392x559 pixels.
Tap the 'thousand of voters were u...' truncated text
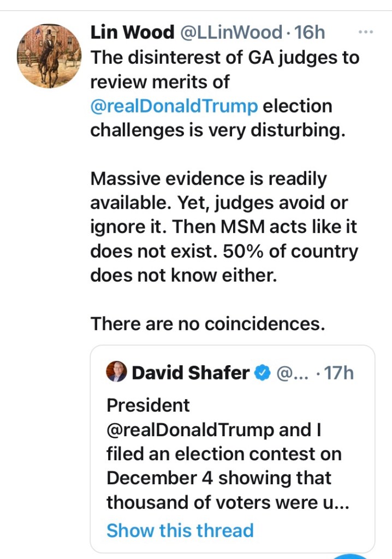point(228,502)
